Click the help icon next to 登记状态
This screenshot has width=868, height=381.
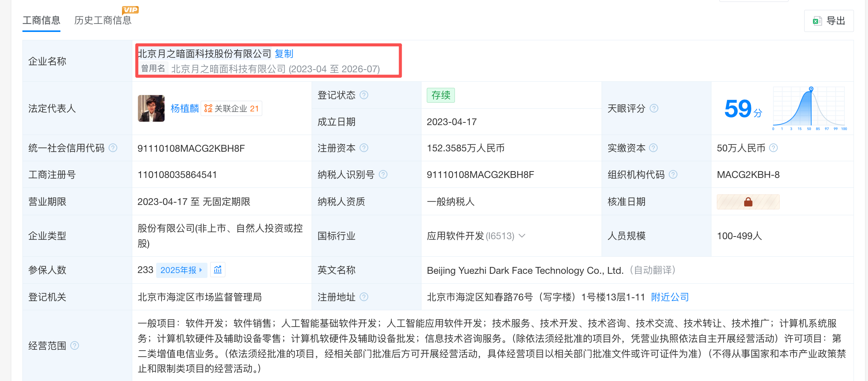[x=364, y=95]
